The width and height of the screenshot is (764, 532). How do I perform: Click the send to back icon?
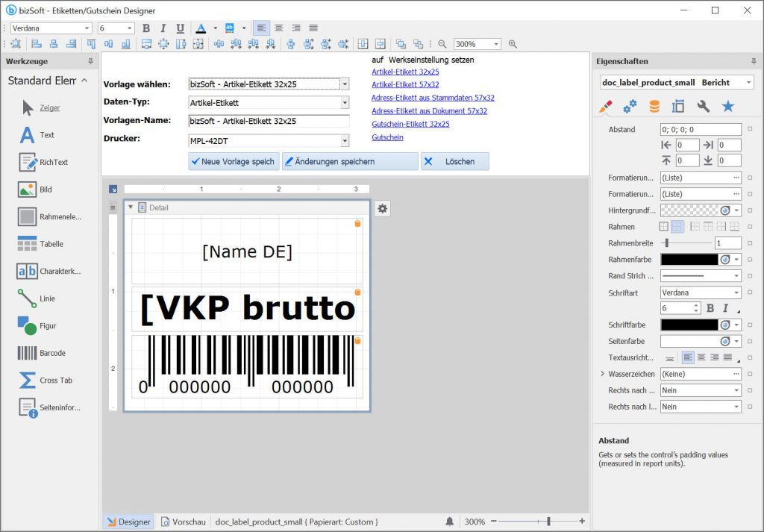click(418, 44)
